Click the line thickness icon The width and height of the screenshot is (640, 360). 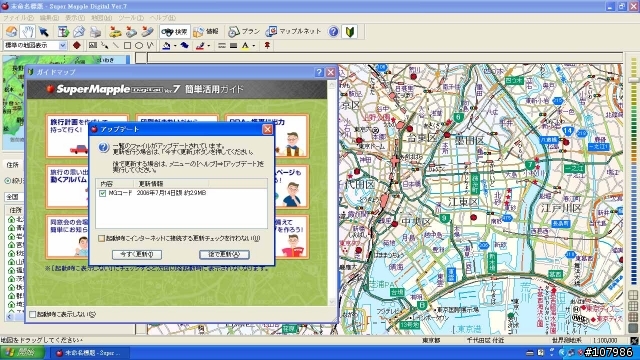click(233, 45)
